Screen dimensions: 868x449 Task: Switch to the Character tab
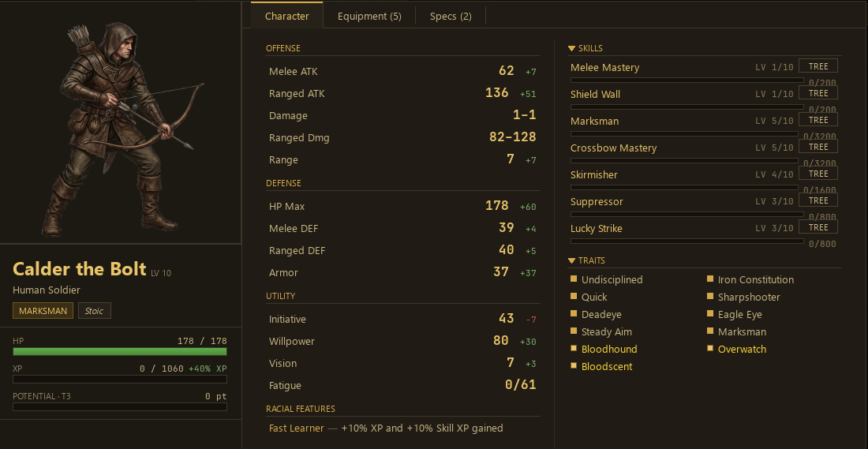[x=286, y=16]
